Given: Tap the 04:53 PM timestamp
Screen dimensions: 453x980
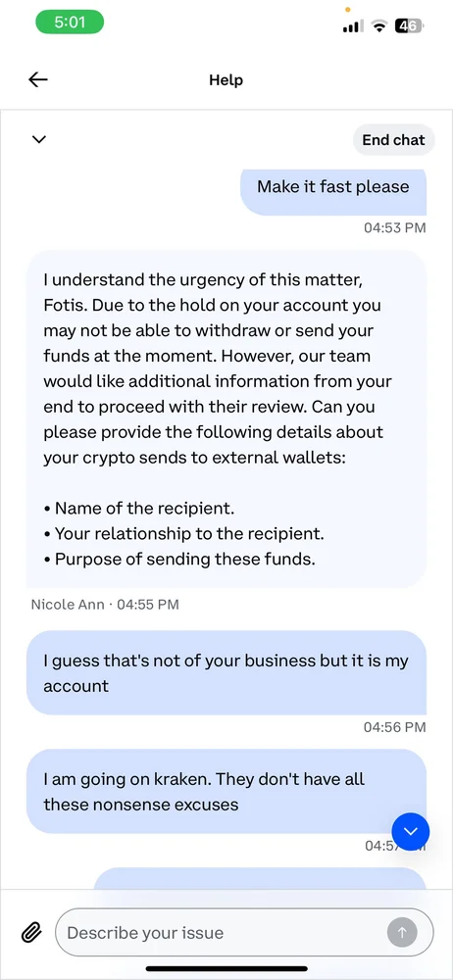Looking at the screenshot, I should tap(395, 227).
